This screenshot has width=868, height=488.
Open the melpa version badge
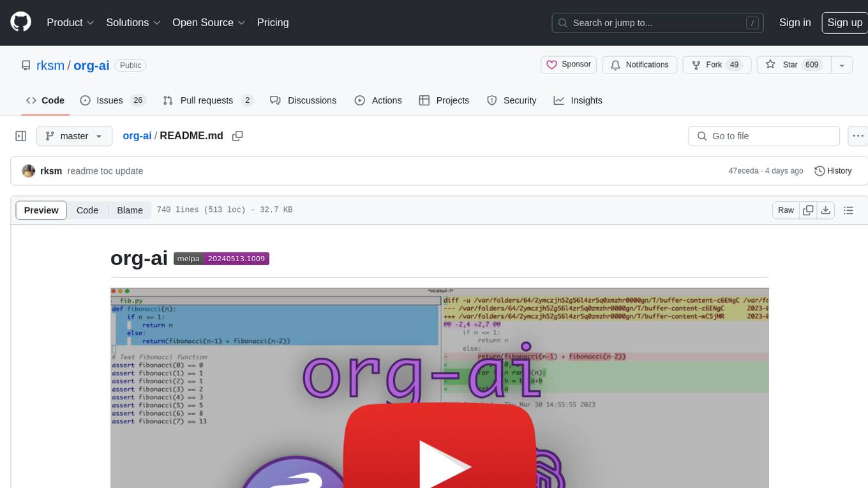click(x=221, y=259)
